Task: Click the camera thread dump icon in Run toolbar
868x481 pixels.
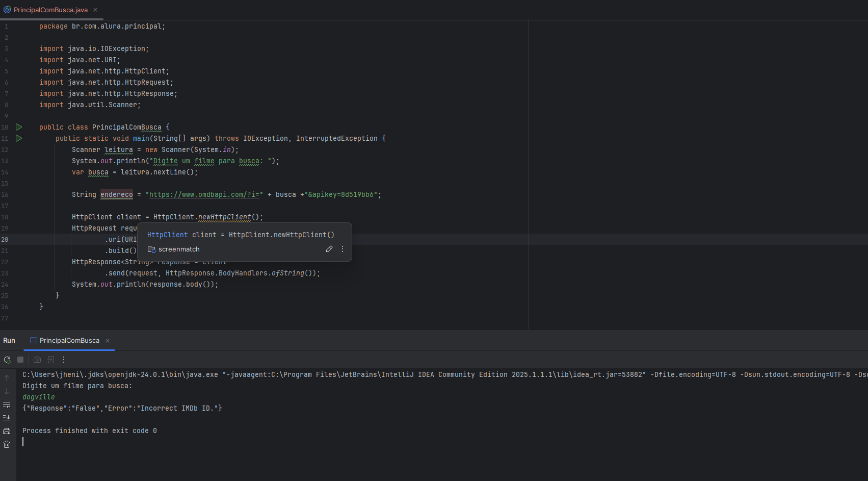Action: click(37, 360)
